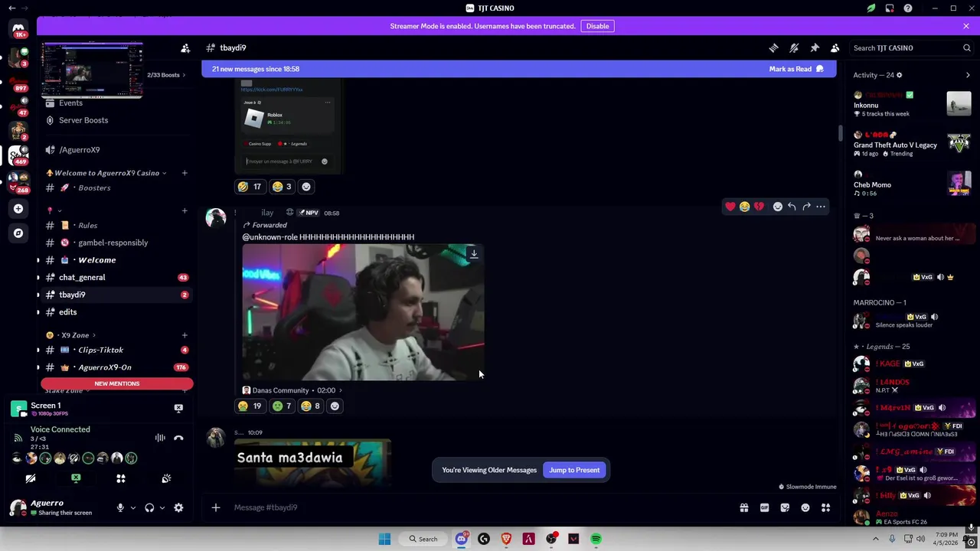This screenshot has width=980, height=551.
Task: Mark as Read in new messages bar
Action: tap(796, 69)
